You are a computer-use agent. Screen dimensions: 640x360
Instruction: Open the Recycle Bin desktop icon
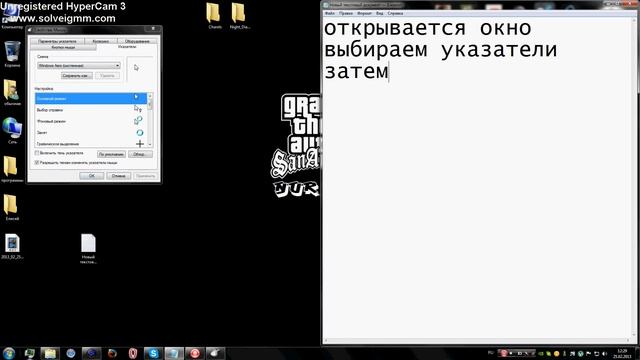tap(12, 53)
